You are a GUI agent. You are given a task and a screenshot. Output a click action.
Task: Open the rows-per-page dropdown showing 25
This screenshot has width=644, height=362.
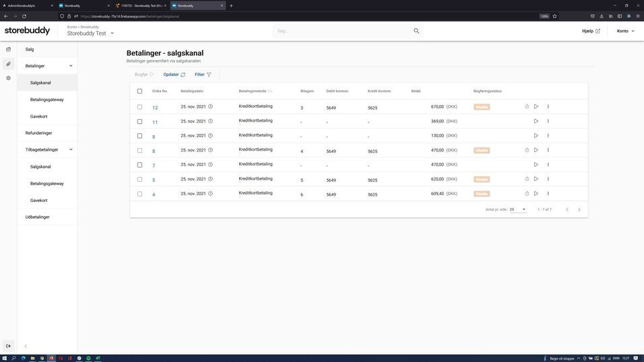tap(517, 209)
